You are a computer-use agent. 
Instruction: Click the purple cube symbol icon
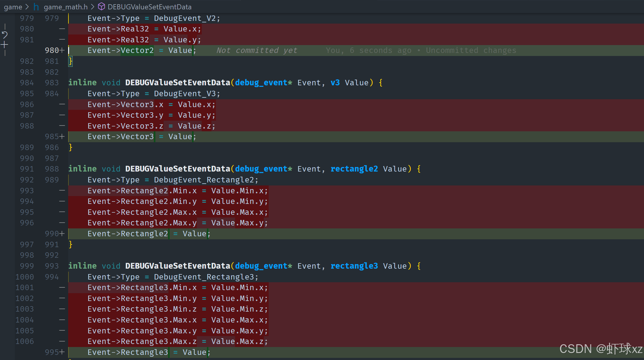click(101, 7)
